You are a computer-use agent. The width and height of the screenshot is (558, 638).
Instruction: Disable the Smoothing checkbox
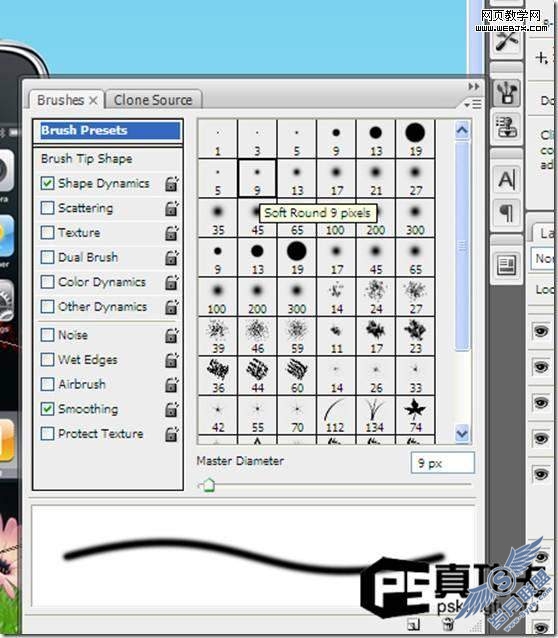coord(47,409)
